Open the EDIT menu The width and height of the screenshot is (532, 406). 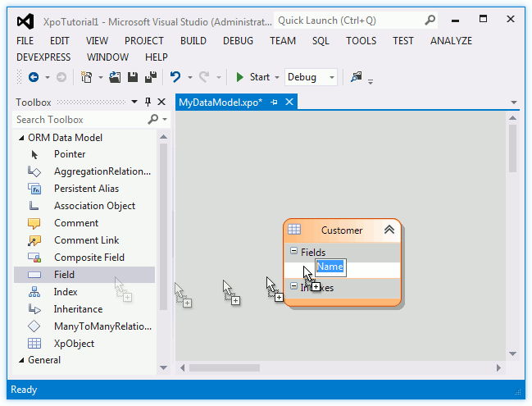tap(60, 41)
